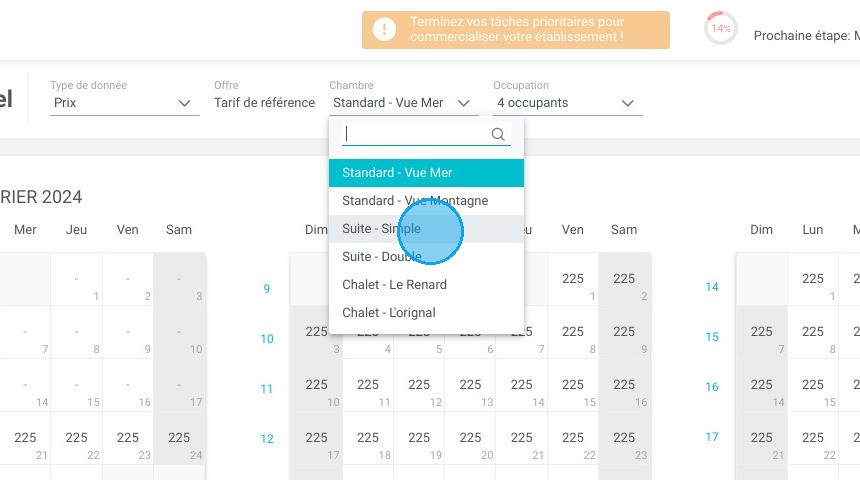
Task: Click the priority tasks orange banner
Action: [516, 30]
